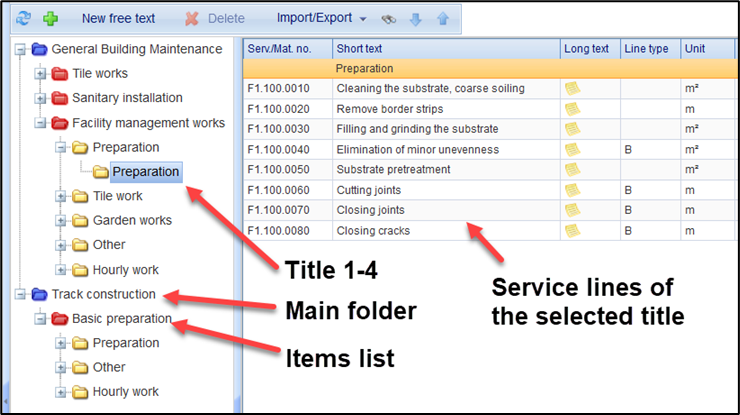
Task: Open the Import/Export dropdown menu
Action: (x=321, y=18)
